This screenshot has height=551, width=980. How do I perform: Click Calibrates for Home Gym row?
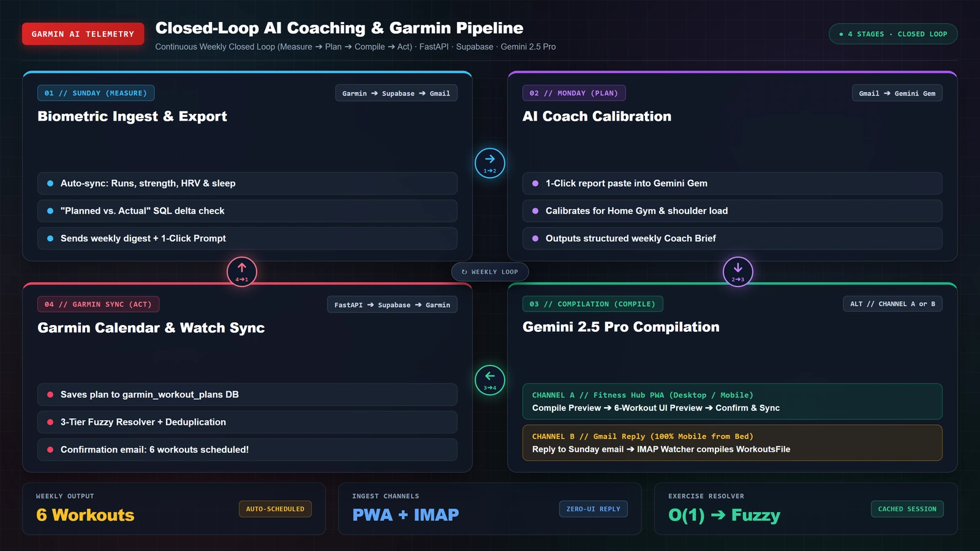[x=733, y=211]
